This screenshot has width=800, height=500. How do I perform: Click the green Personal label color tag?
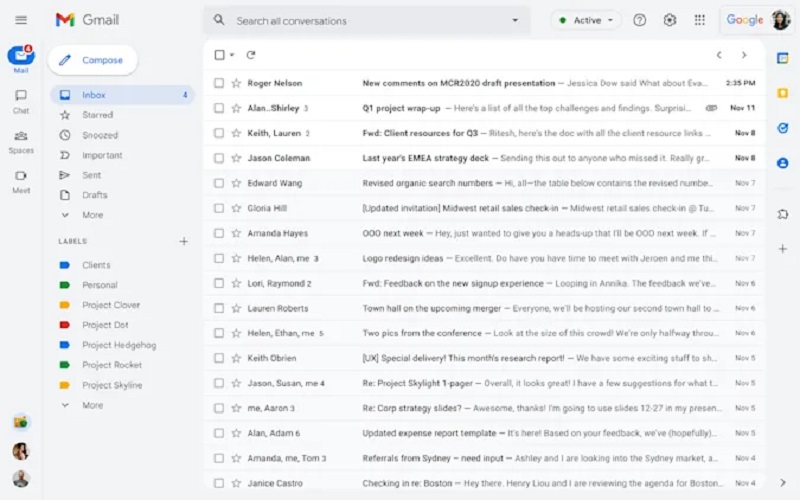coord(64,285)
